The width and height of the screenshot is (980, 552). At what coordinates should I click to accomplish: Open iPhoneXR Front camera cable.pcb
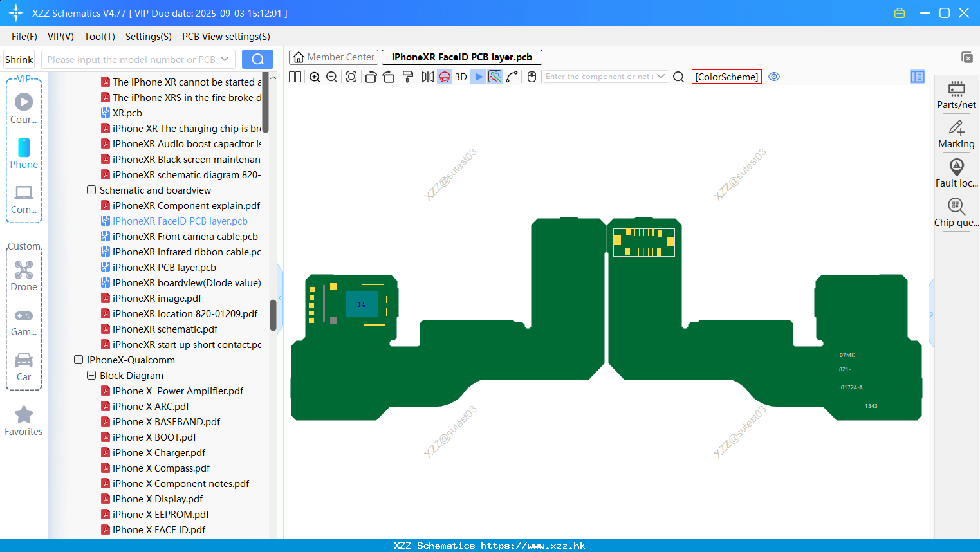[179, 237]
